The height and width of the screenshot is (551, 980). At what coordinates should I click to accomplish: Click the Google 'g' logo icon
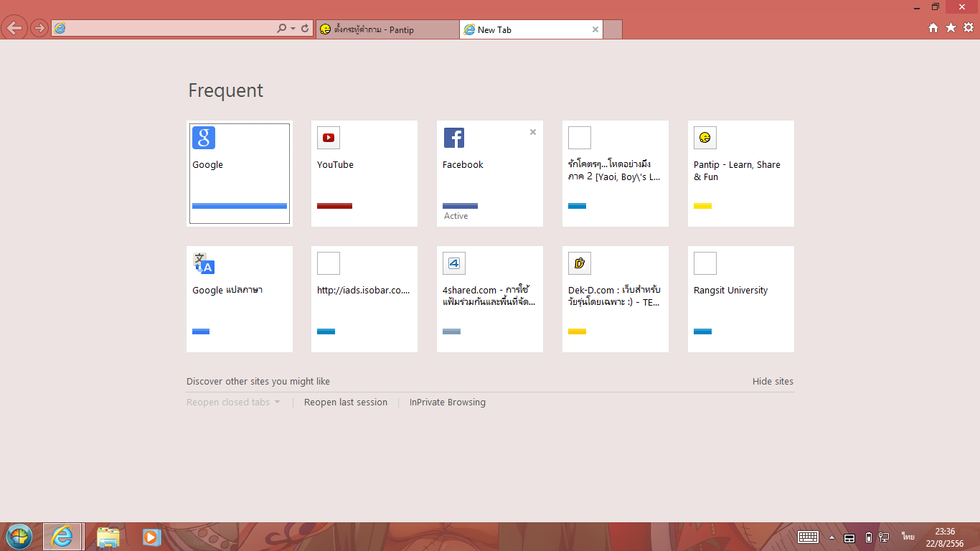(x=204, y=138)
